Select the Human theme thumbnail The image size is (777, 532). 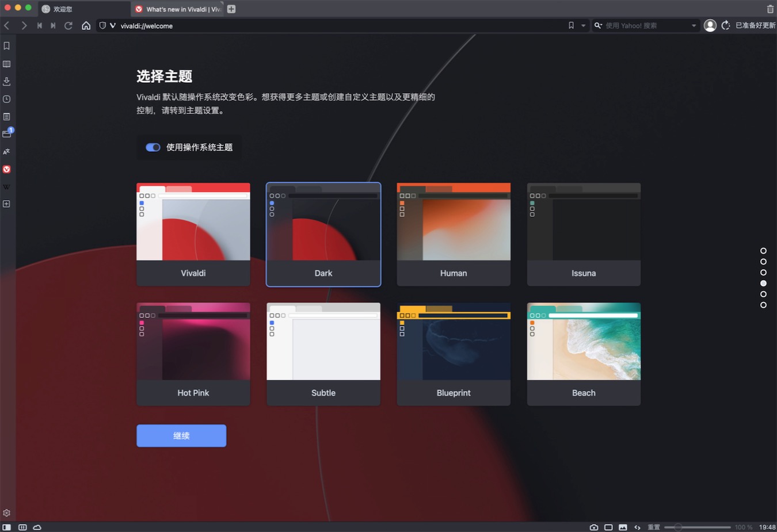454,234
